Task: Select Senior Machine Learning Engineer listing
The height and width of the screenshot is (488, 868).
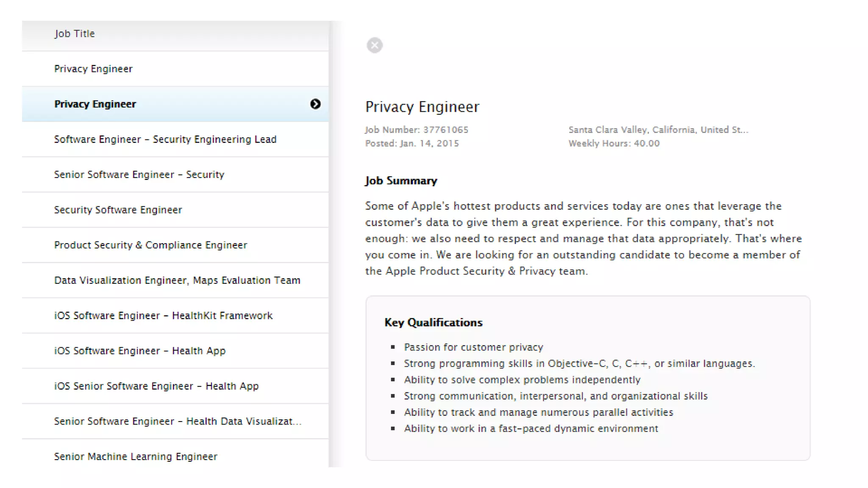Action: coord(136,457)
